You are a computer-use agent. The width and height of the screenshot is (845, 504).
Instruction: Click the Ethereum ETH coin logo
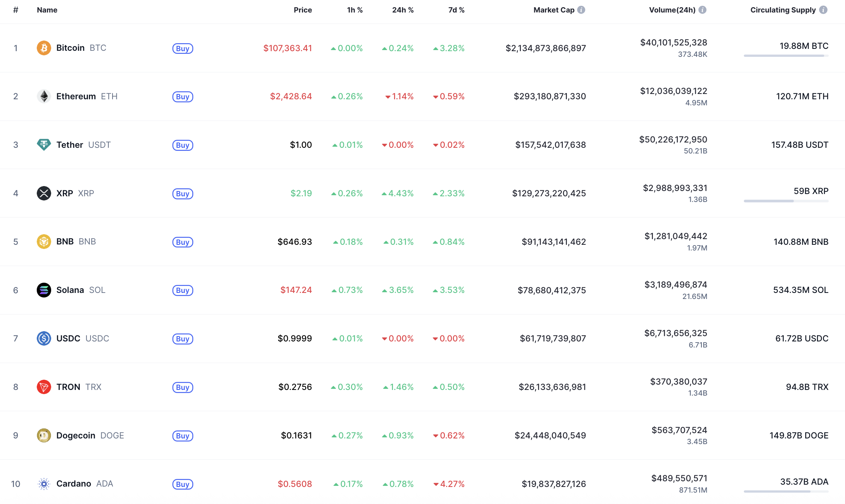pos(44,96)
